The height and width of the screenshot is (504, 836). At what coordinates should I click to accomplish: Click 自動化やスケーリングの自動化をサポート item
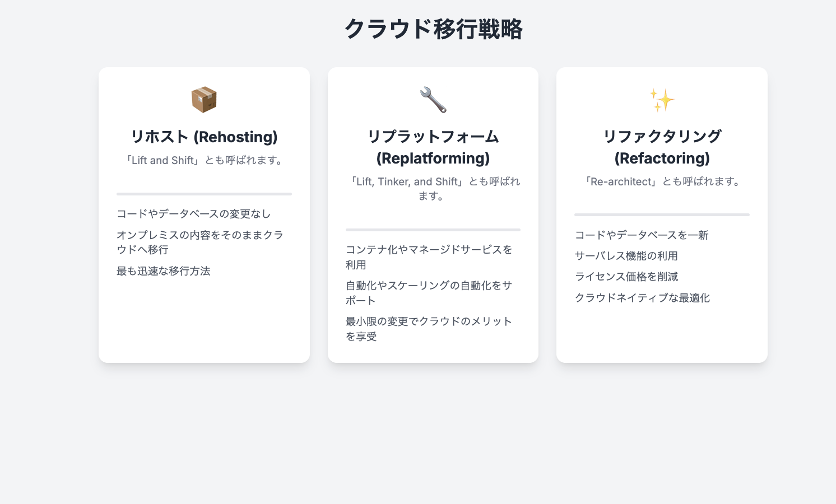429,293
